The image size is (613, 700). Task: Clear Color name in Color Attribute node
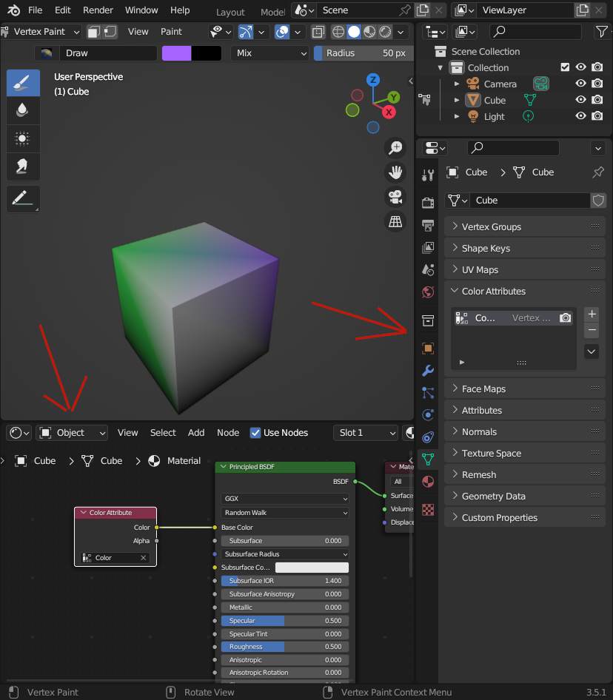(x=144, y=558)
